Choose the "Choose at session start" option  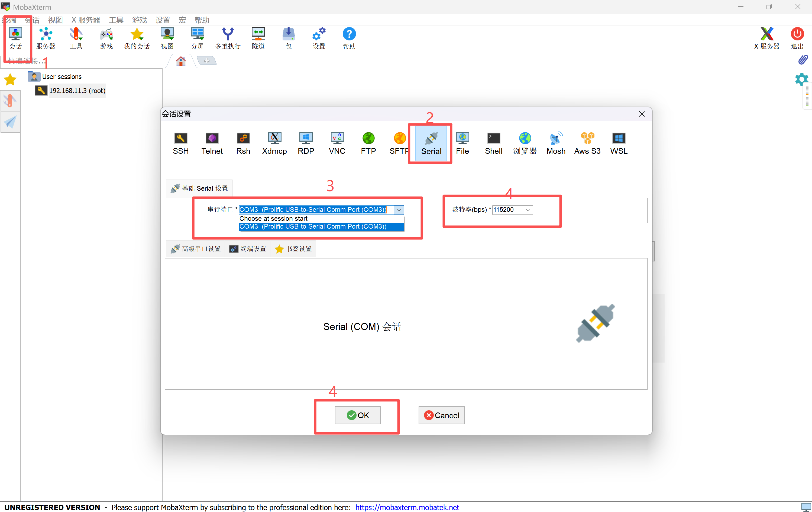click(x=273, y=218)
